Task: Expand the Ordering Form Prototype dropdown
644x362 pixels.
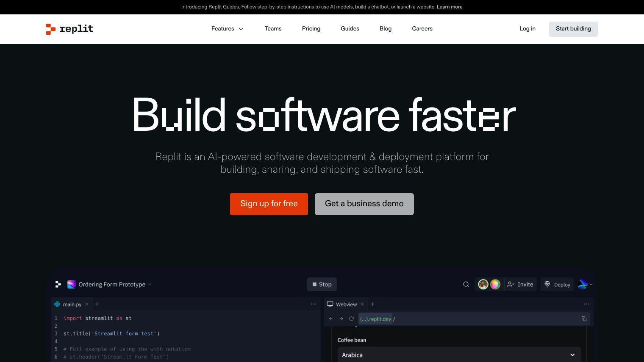Action: coord(150,285)
